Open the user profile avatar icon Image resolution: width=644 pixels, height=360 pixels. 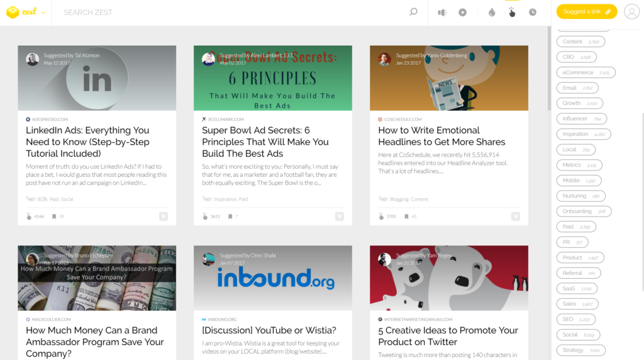click(x=631, y=11)
